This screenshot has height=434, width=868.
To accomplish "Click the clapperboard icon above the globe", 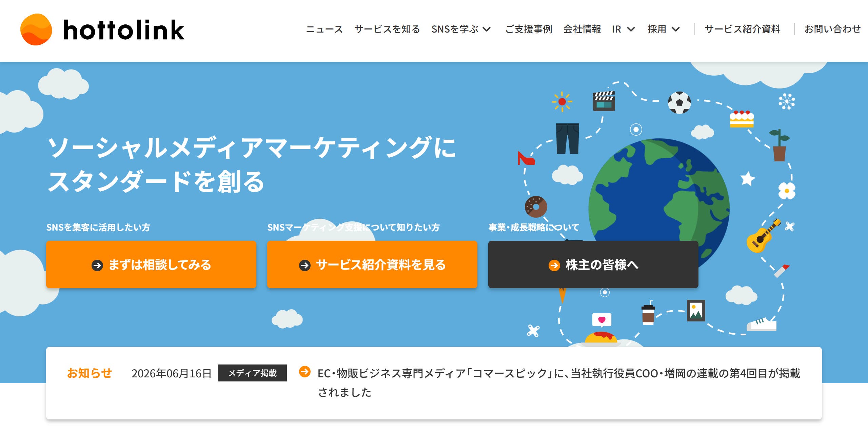I will (604, 101).
